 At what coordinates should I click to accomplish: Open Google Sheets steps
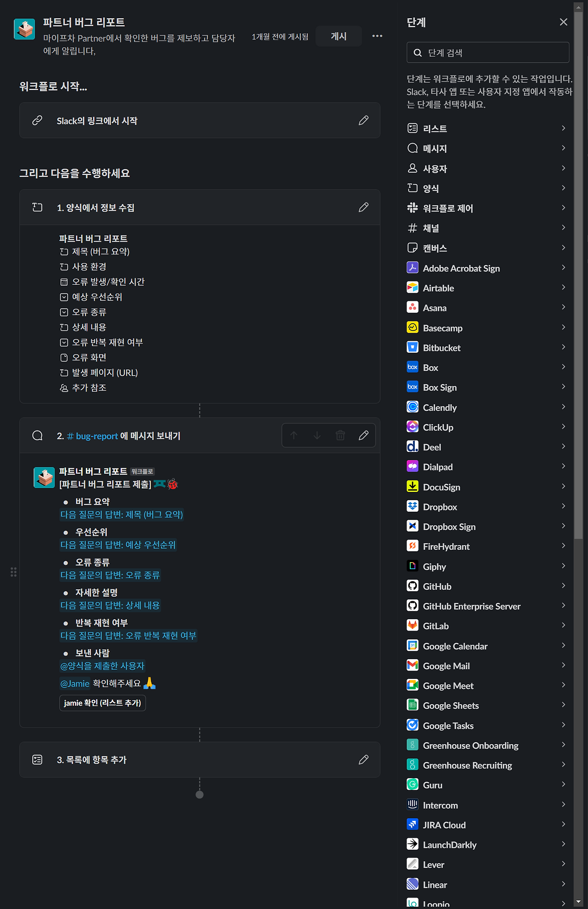pos(488,705)
